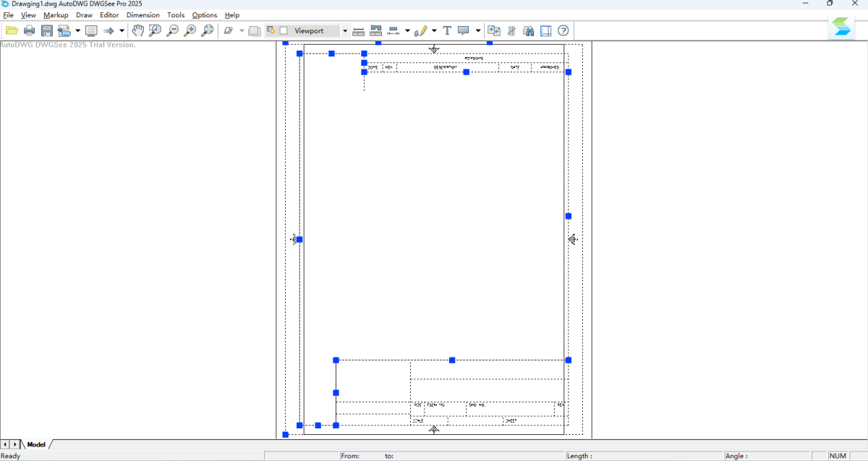This screenshot has width=868, height=461.
Task: Click the Print icon in toolbar
Action: (30, 30)
